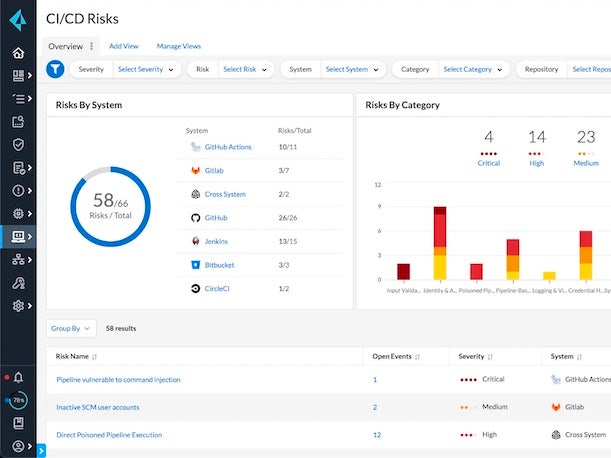
Task: Click the blue filter funnel icon
Action: click(55, 69)
